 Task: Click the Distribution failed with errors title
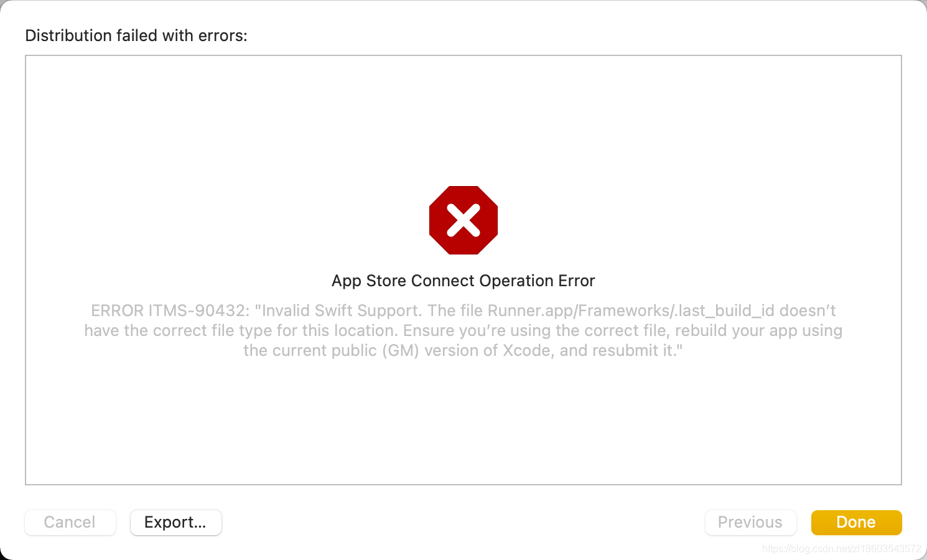click(136, 35)
